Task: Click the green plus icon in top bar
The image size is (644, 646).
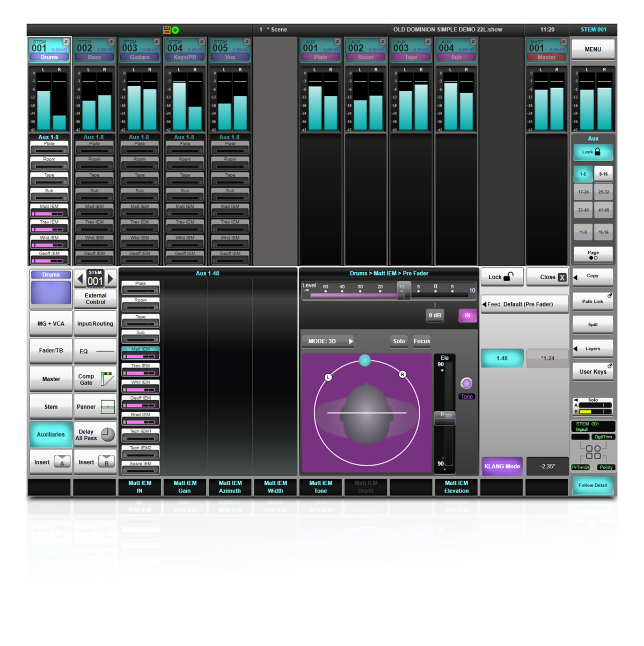Action: (x=175, y=30)
